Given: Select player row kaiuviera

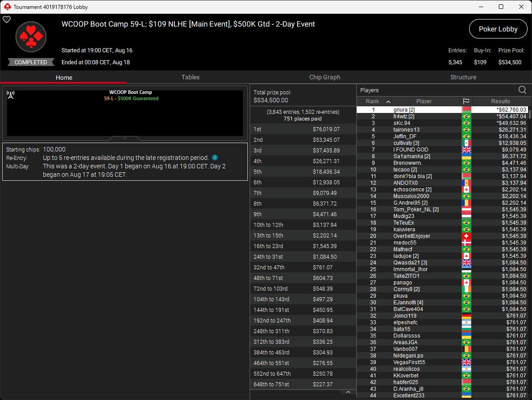Looking at the screenshot, I should 443,229.
